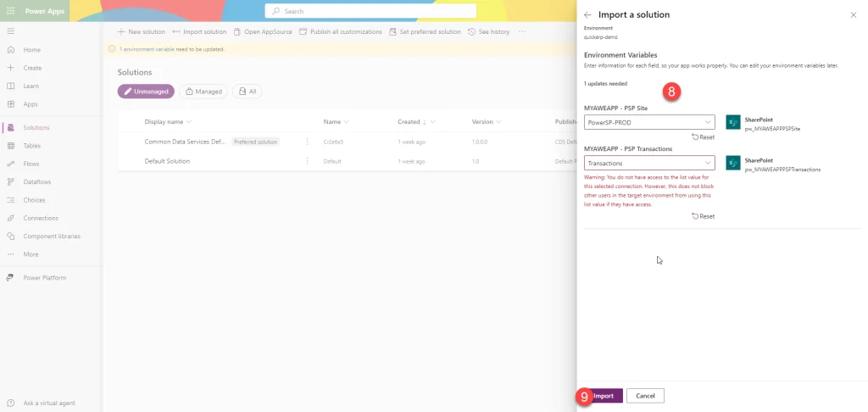Image resolution: width=868 pixels, height=412 pixels.
Task: Sort by Name column
Action: (336, 122)
